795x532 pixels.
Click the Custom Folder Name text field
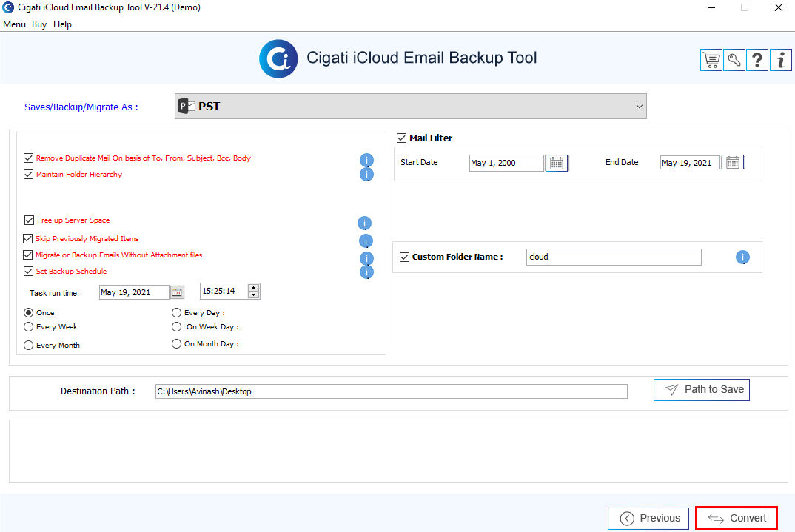click(x=614, y=257)
